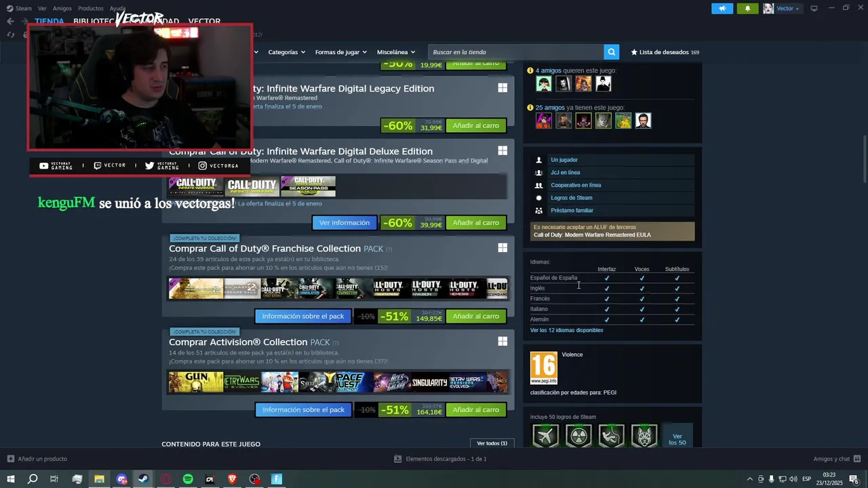Expand the Categorías dropdown
868x488 pixels.
pyautogui.click(x=286, y=52)
